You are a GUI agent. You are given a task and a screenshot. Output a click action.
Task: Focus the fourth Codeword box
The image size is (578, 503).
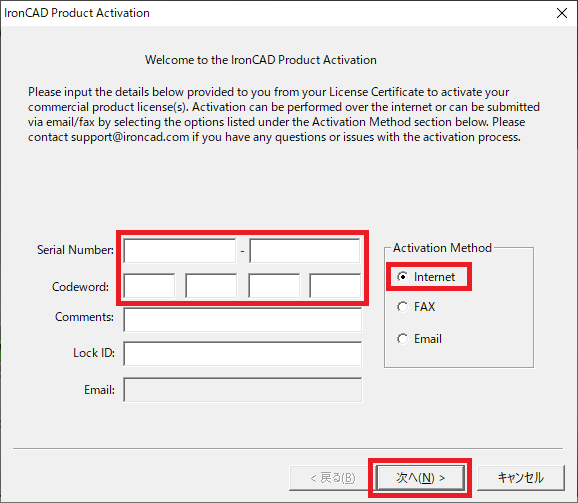(335, 285)
